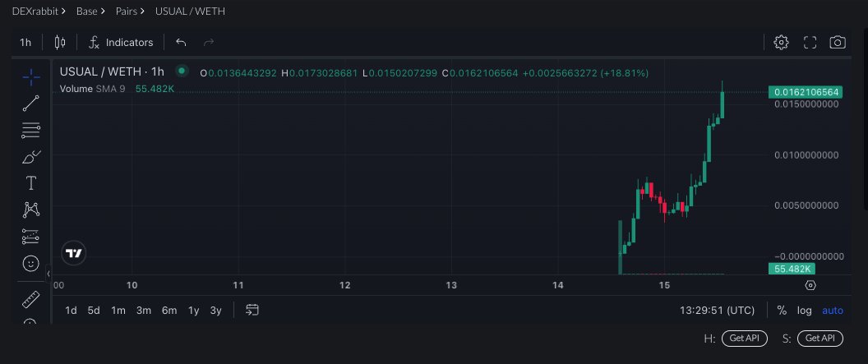Open the forecasting and measurement tools
The height and width of the screenshot is (364, 868).
31,236
